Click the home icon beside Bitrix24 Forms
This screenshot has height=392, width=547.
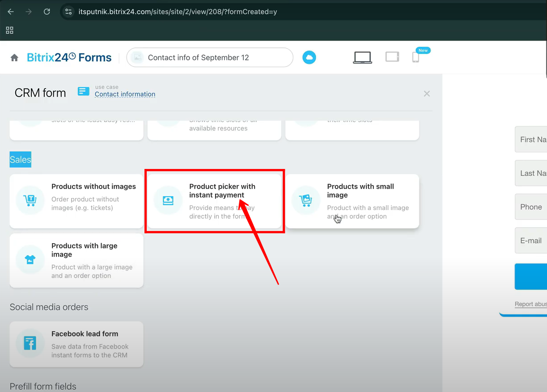click(14, 58)
